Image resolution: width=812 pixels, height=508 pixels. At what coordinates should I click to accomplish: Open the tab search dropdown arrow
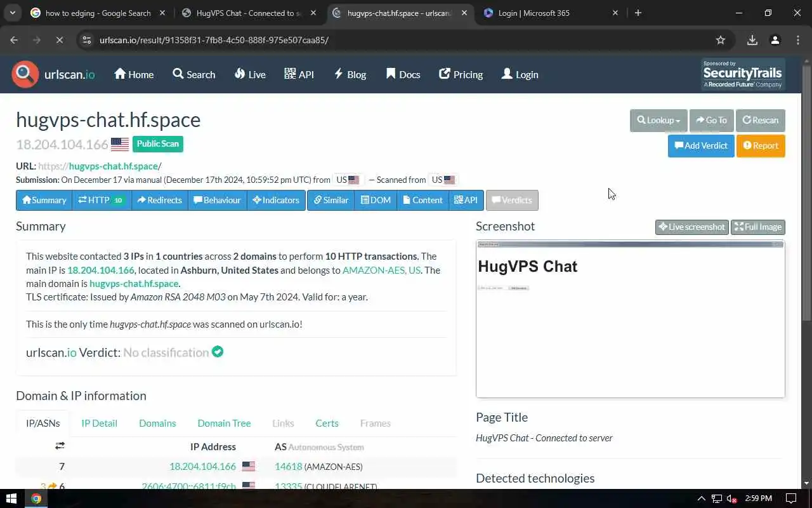[13, 13]
